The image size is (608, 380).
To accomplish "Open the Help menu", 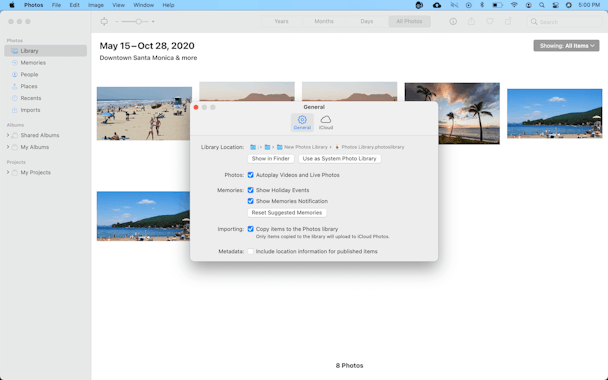I will point(168,5).
